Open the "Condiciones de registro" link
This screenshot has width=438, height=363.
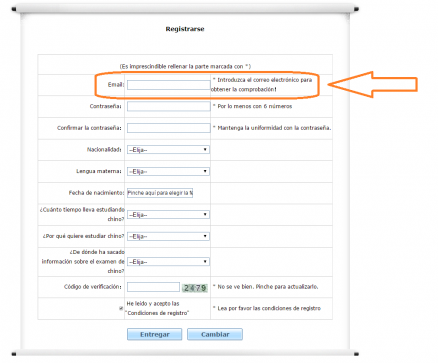click(157, 313)
